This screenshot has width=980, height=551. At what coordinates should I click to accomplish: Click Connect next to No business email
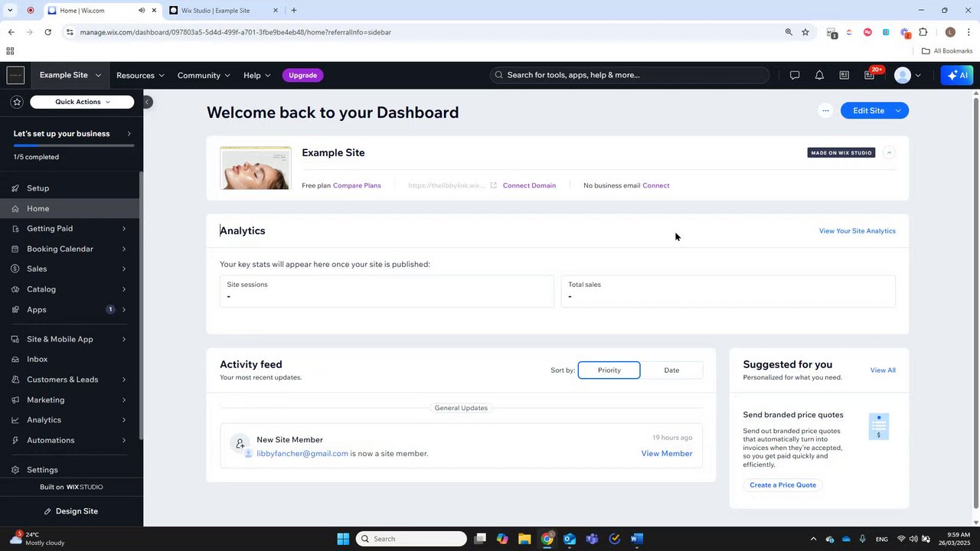click(x=655, y=185)
